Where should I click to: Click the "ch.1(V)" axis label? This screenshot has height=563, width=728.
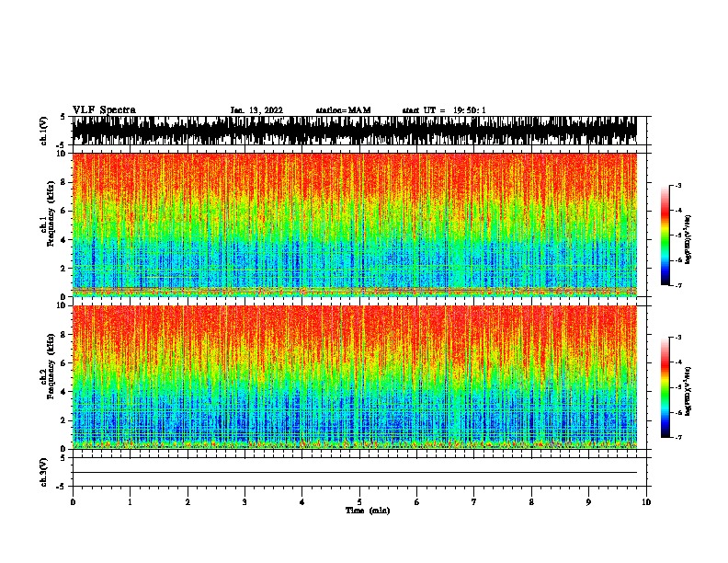click(x=44, y=131)
